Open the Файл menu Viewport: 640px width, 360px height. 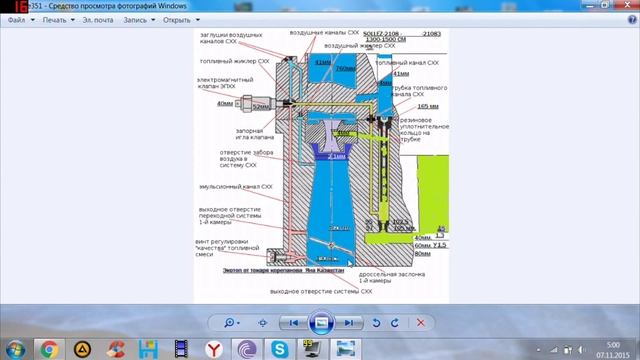[16, 20]
